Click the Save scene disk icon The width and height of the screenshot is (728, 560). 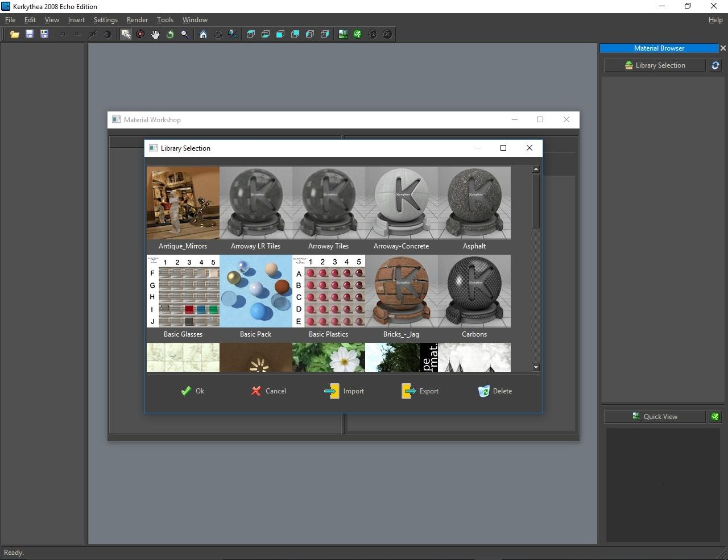tap(30, 34)
